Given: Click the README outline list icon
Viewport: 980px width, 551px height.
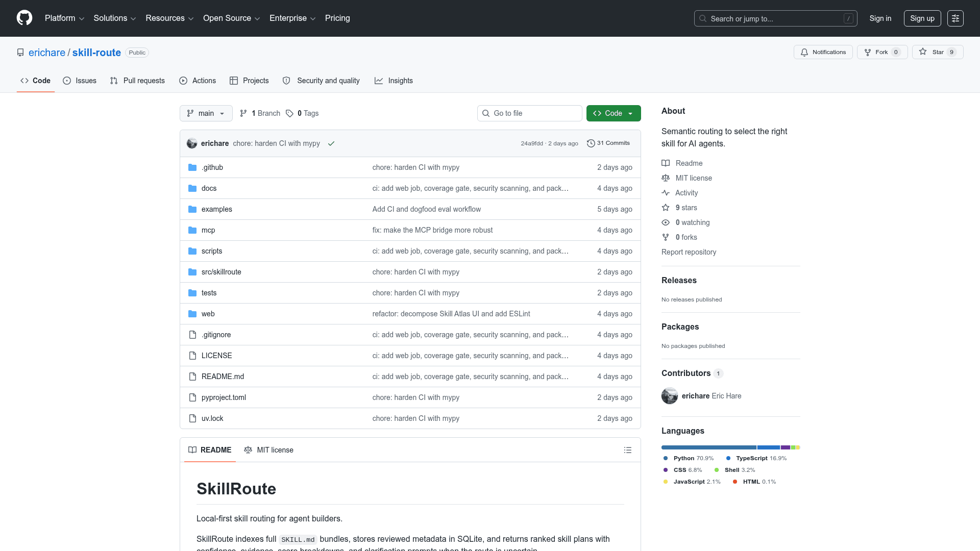Looking at the screenshot, I should (628, 450).
